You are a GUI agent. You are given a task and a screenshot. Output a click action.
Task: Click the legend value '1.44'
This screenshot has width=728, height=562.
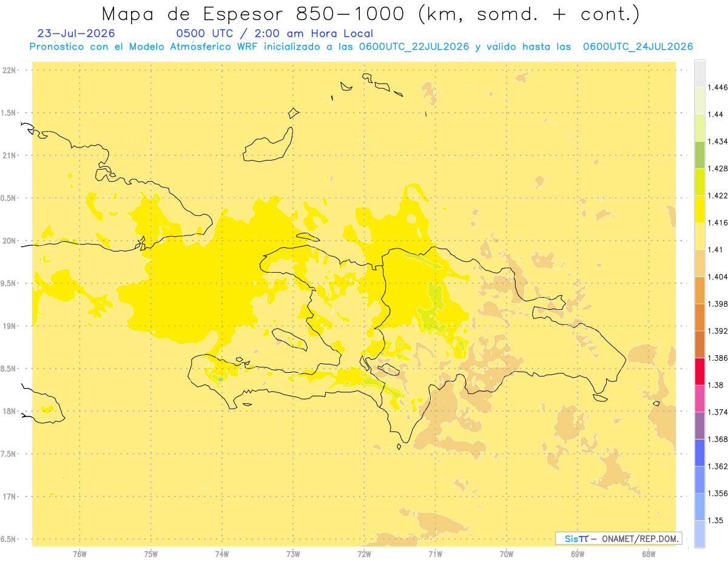(715, 115)
